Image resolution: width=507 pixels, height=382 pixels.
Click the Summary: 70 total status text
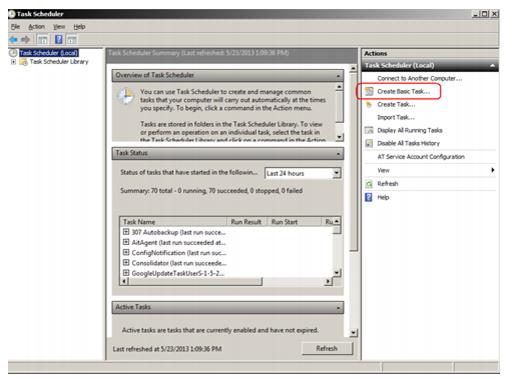point(211,191)
